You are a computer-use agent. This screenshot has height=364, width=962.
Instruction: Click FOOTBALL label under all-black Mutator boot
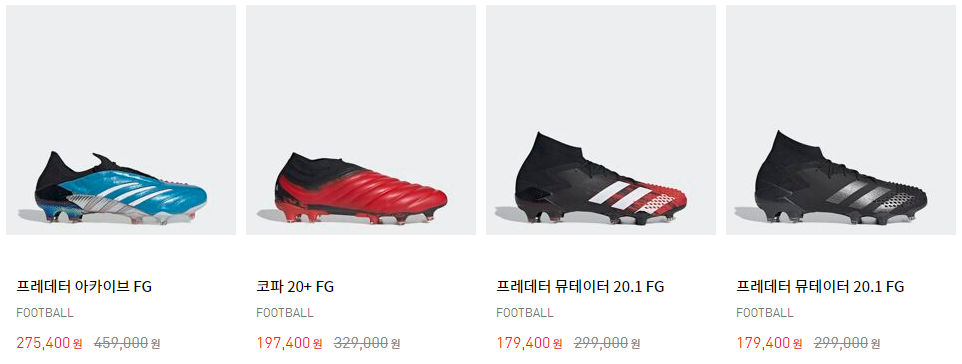point(764,313)
